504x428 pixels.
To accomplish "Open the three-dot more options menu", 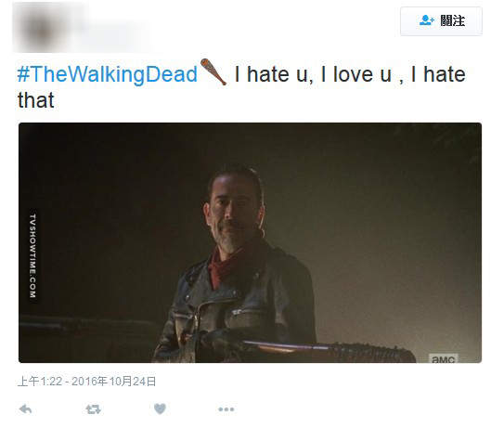I will coord(226,409).
